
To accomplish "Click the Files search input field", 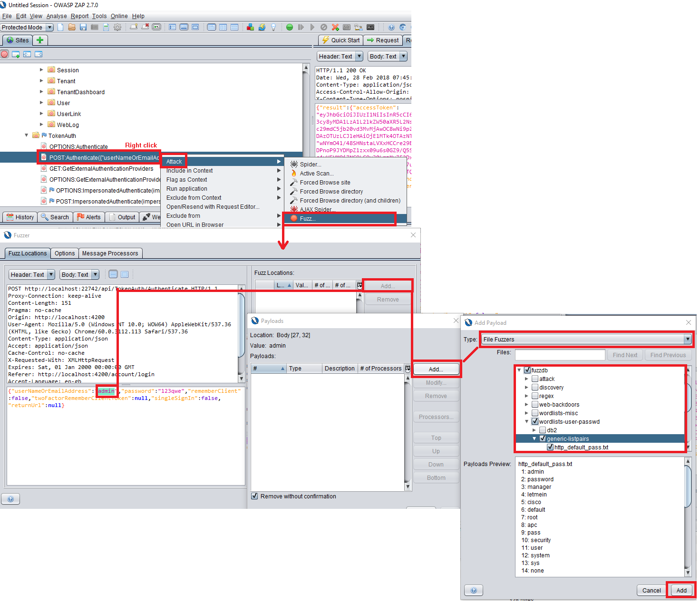I will (560, 355).
